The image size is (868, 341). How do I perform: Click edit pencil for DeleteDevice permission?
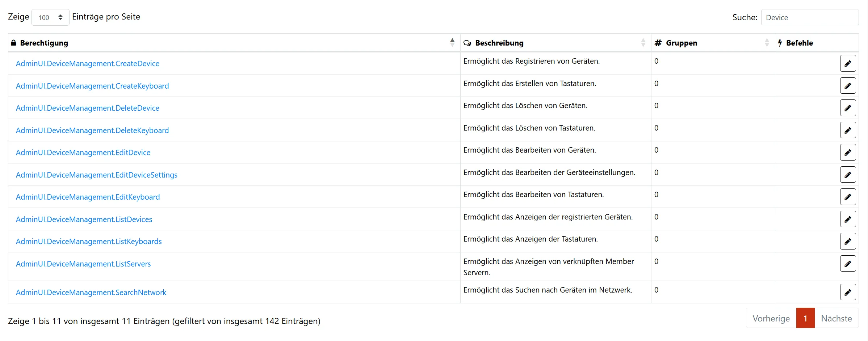848,108
